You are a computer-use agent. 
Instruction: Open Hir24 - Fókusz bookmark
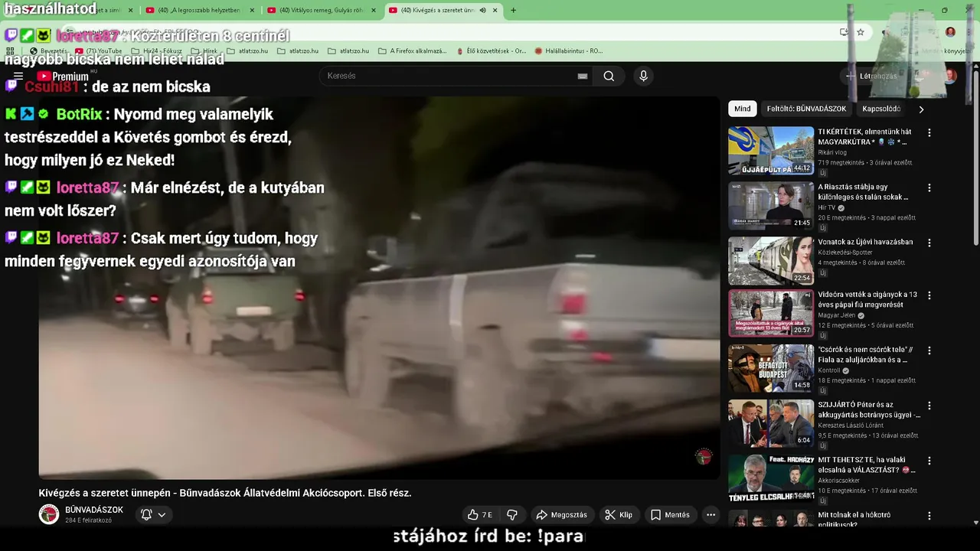pos(157,51)
